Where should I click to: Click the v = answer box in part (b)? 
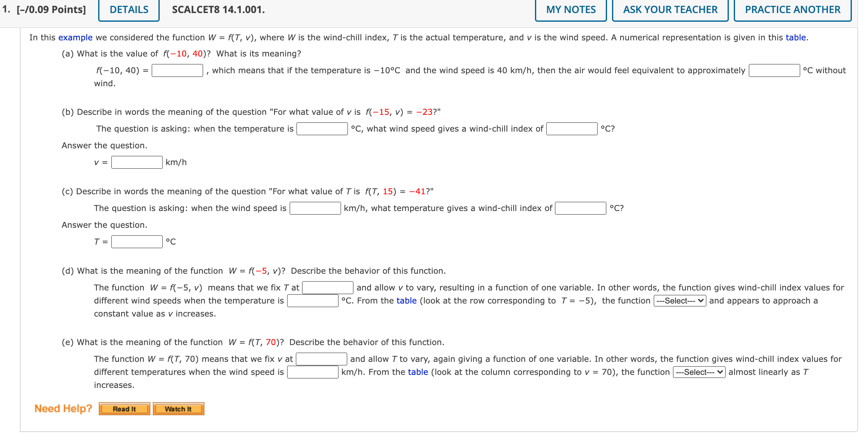[x=136, y=162]
